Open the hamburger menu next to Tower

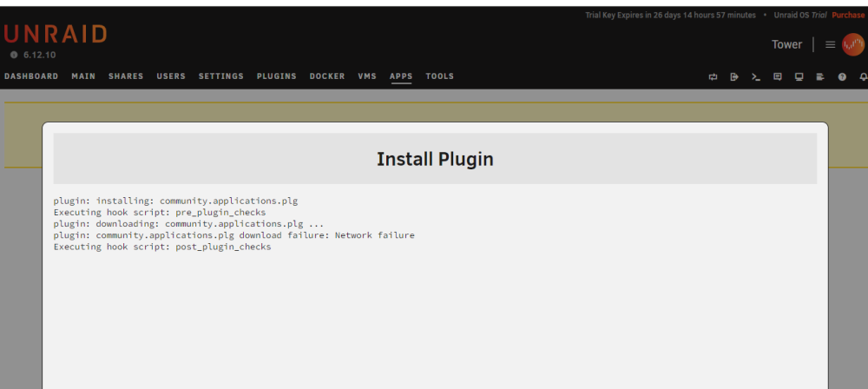[x=830, y=44]
